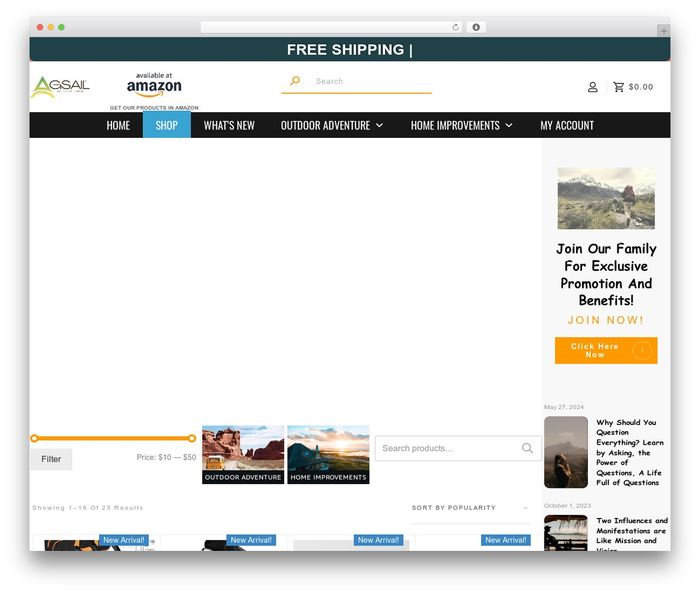
Task: Open the Outdoor Adventure category thumbnail
Action: click(x=243, y=455)
